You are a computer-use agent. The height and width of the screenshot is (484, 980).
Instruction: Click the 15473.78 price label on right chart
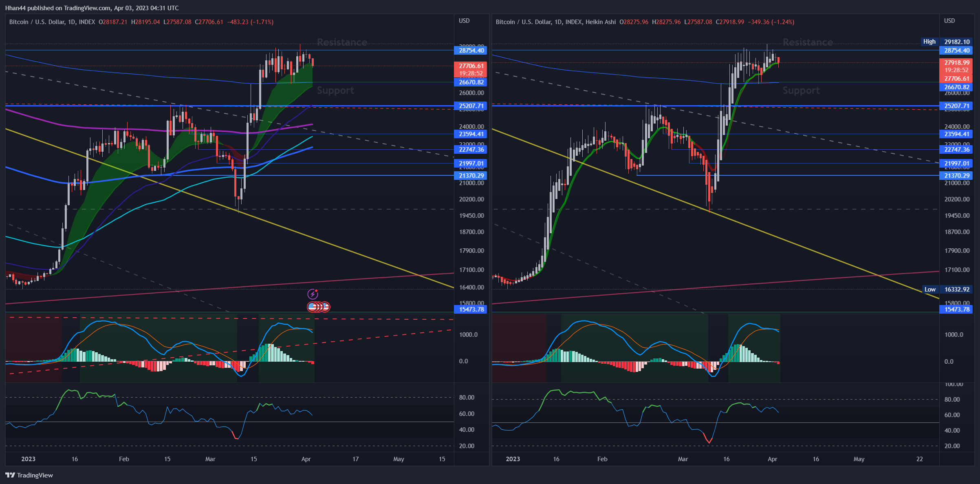pos(956,309)
